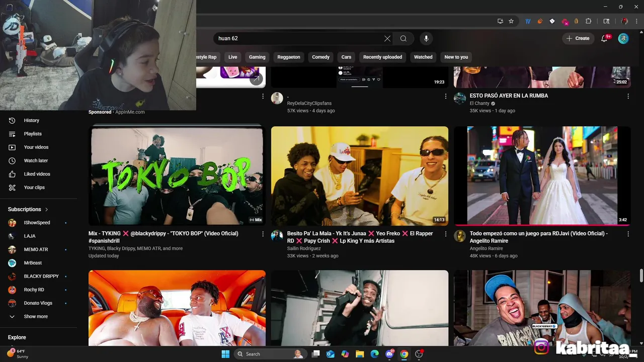
Task: Open the Angelito Ramire channel link
Action: click(x=486, y=248)
